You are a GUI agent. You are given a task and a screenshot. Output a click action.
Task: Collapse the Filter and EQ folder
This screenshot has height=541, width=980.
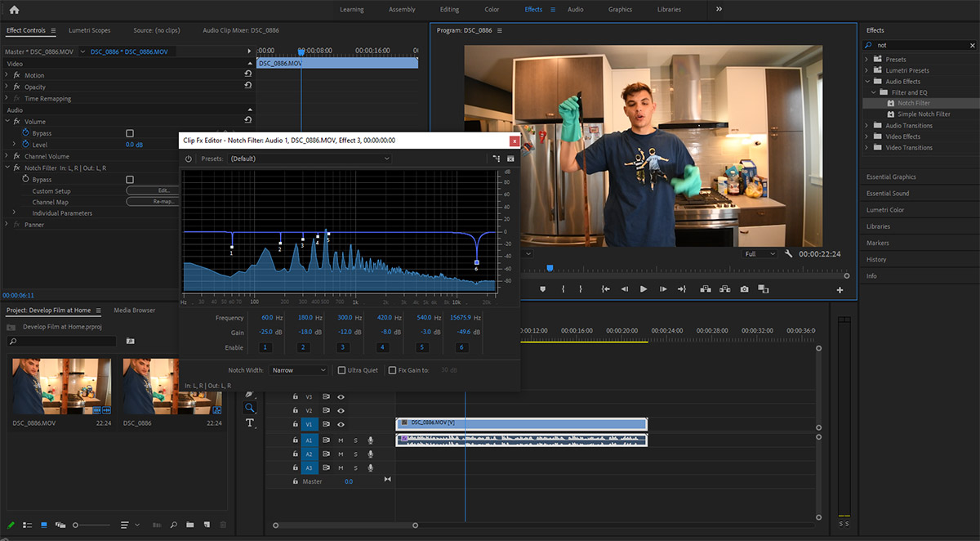[x=873, y=92]
